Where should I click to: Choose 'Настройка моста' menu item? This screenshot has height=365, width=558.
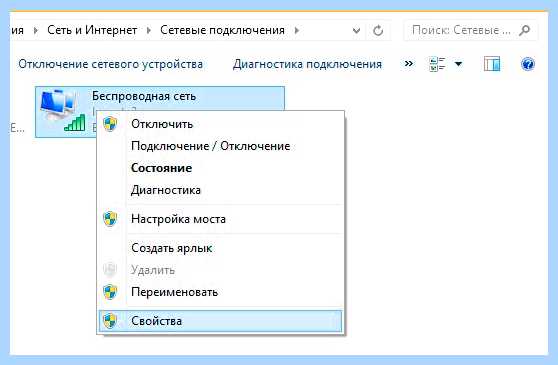click(220, 219)
